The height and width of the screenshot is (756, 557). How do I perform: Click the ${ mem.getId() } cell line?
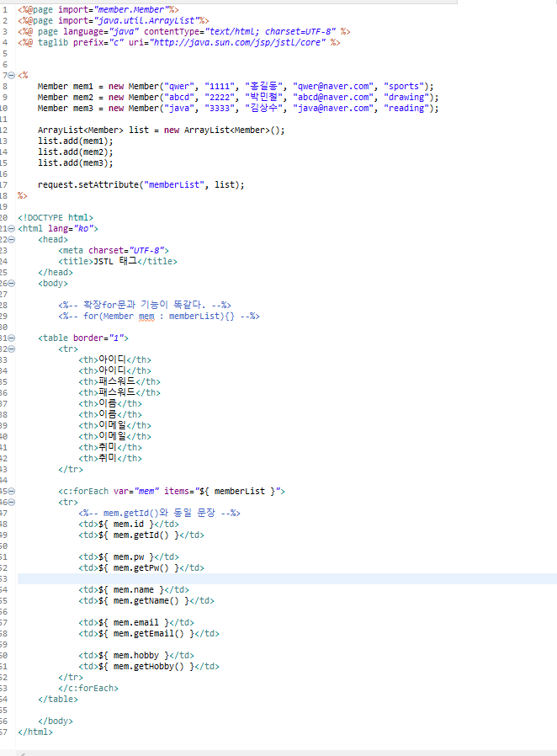(141, 535)
